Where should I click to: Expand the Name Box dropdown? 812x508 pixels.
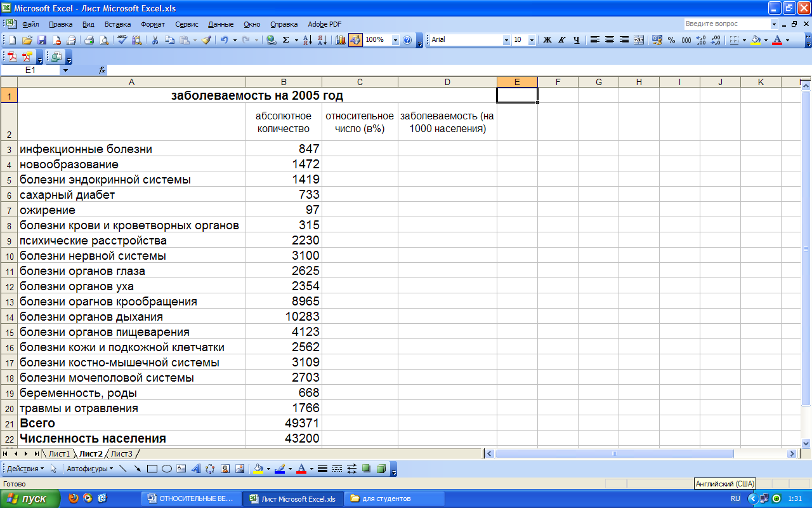click(x=65, y=70)
